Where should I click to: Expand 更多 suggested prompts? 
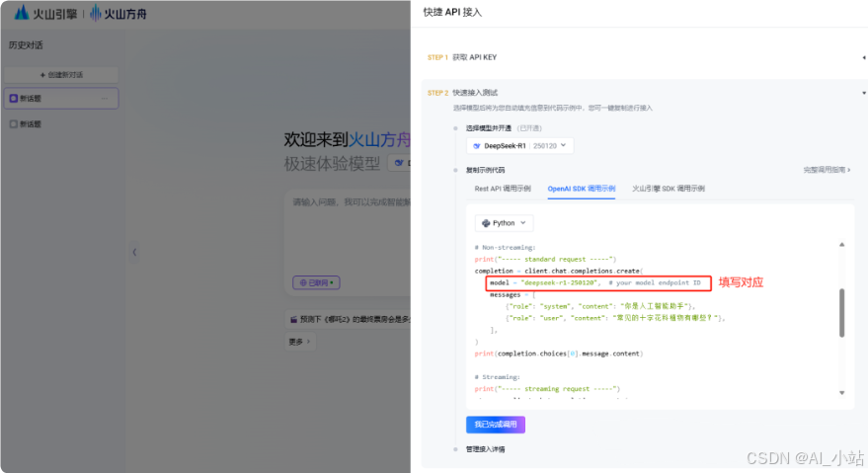[x=299, y=342]
